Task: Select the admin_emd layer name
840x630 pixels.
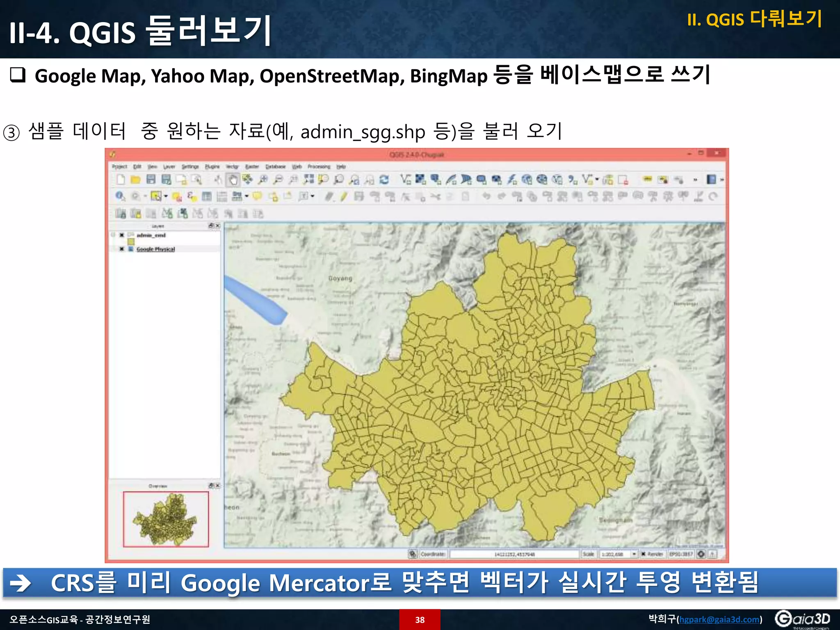Action: tap(151, 235)
